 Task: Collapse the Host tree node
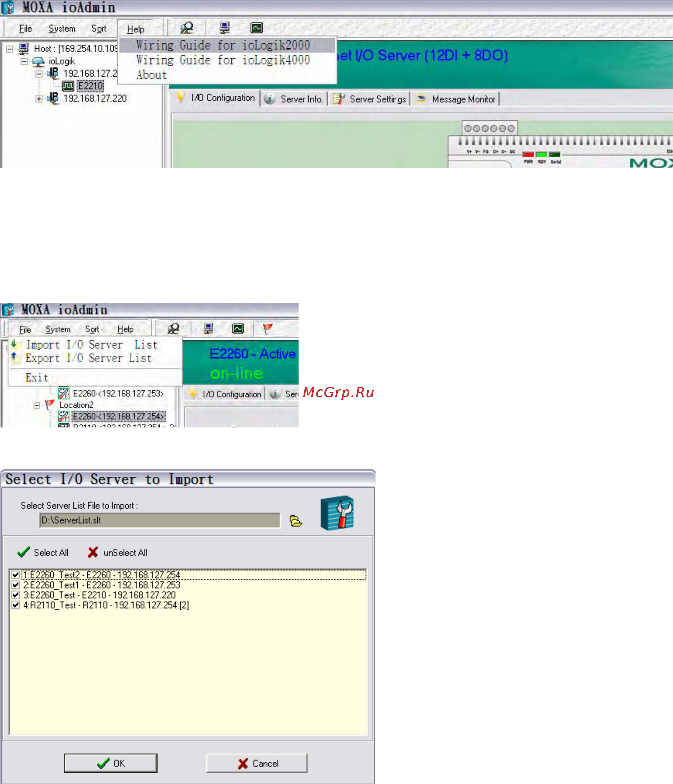pyautogui.click(x=10, y=49)
